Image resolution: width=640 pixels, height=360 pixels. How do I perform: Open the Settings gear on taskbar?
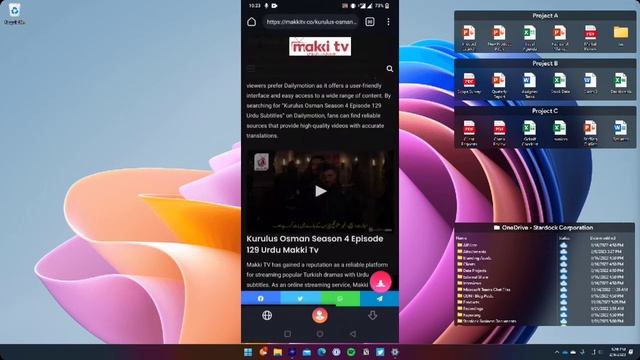[395, 352]
